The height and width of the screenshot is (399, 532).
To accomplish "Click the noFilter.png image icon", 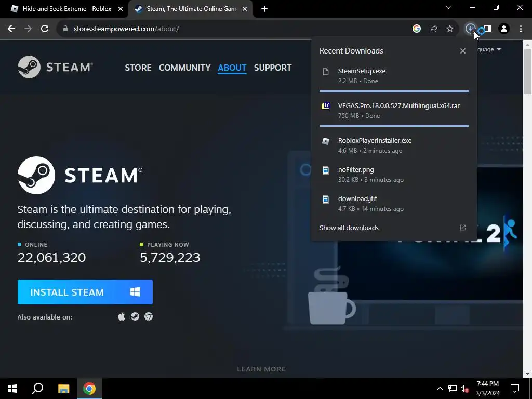I will coord(326,170).
